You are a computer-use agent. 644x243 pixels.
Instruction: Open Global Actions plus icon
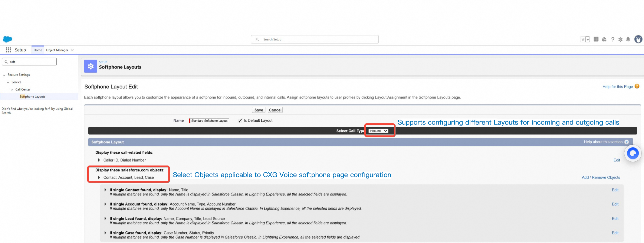click(x=596, y=39)
